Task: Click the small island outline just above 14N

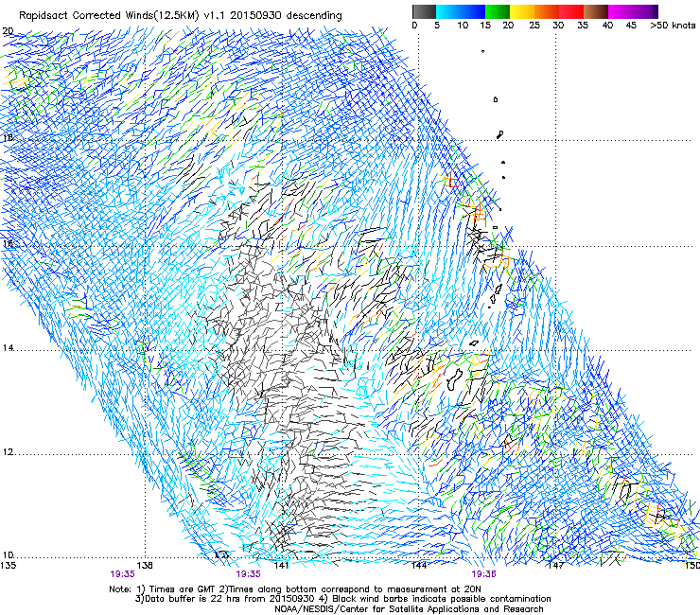Action: [474, 343]
